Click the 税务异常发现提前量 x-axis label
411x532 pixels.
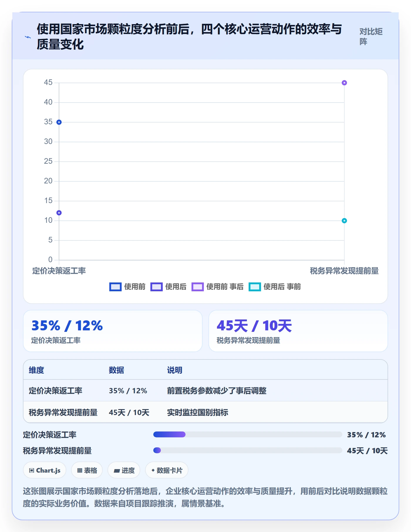pyautogui.click(x=344, y=271)
